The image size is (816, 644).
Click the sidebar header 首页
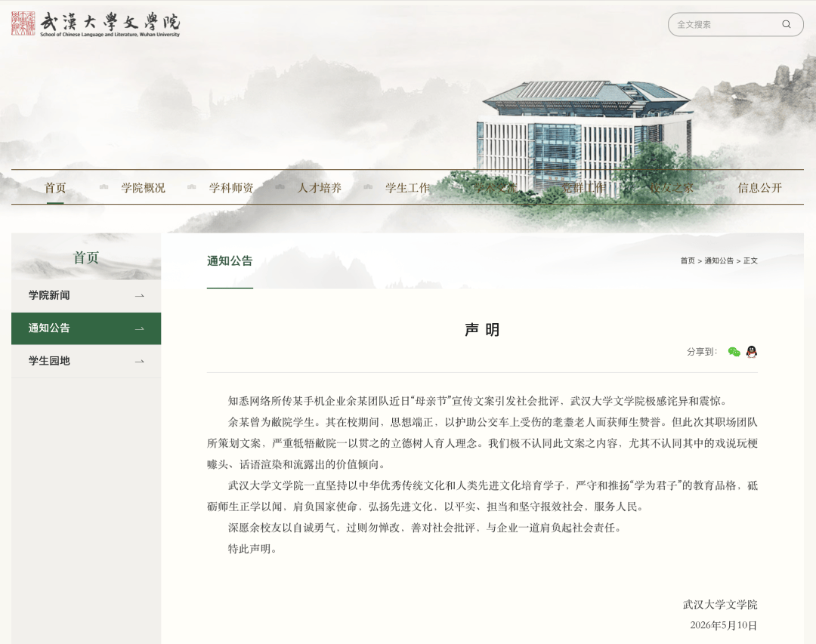[86, 257]
